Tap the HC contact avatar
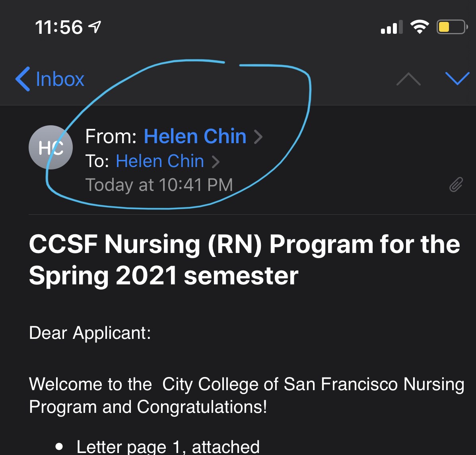 pos(51,148)
